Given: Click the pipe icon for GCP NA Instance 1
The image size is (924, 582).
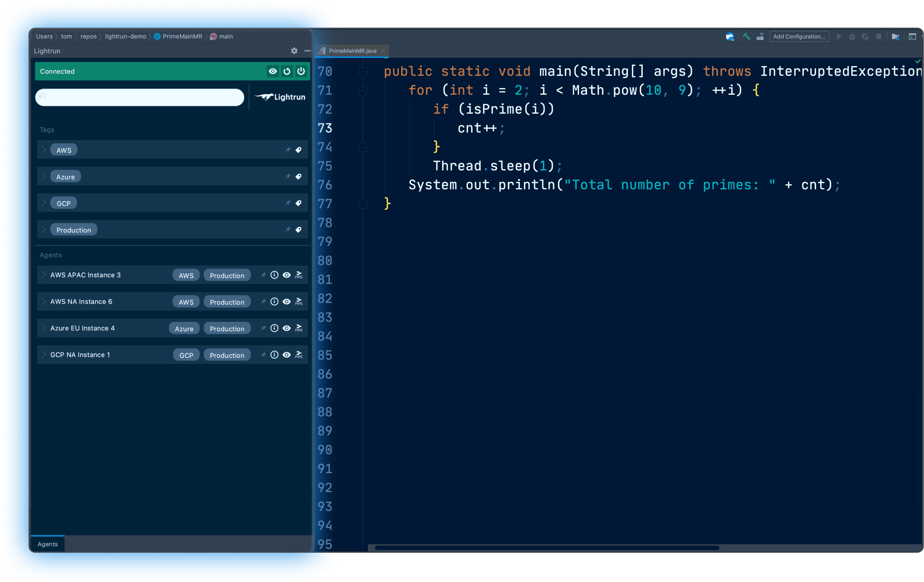Looking at the screenshot, I should coord(299,355).
